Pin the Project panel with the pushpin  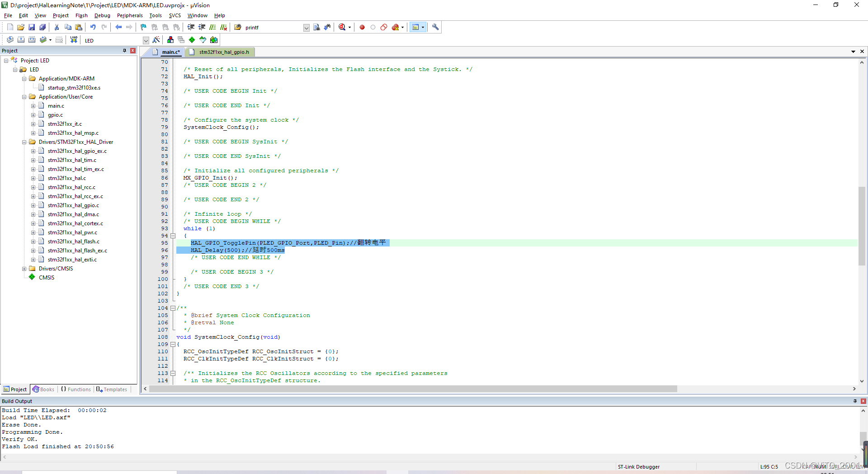point(124,51)
